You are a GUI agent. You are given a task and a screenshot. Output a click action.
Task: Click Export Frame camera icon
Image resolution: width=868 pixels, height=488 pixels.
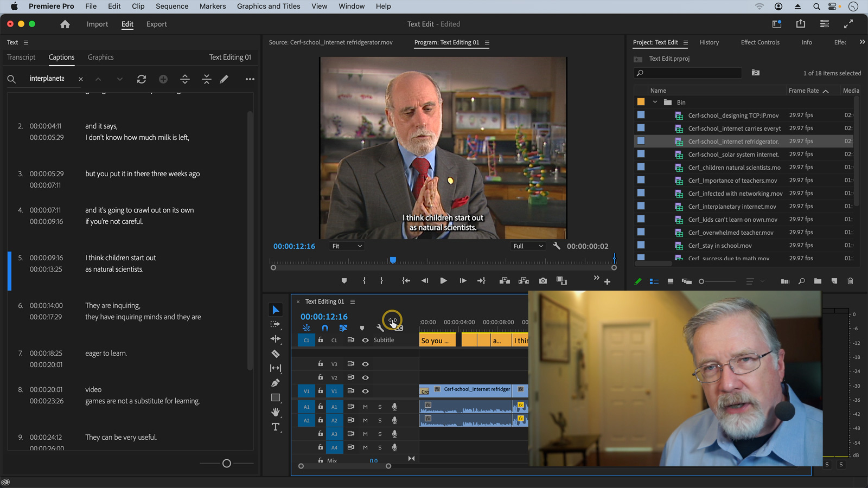point(543,281)
